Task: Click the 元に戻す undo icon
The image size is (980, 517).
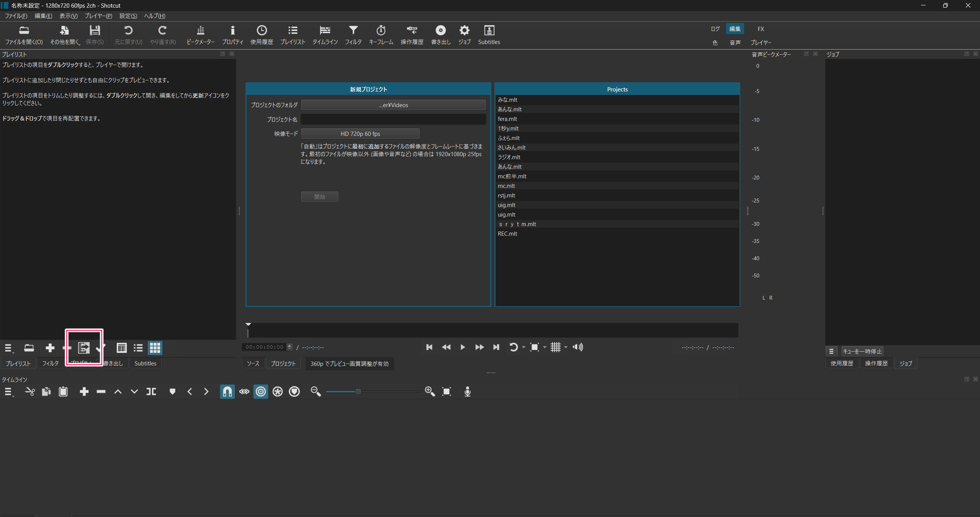Action: coord(128,35)
